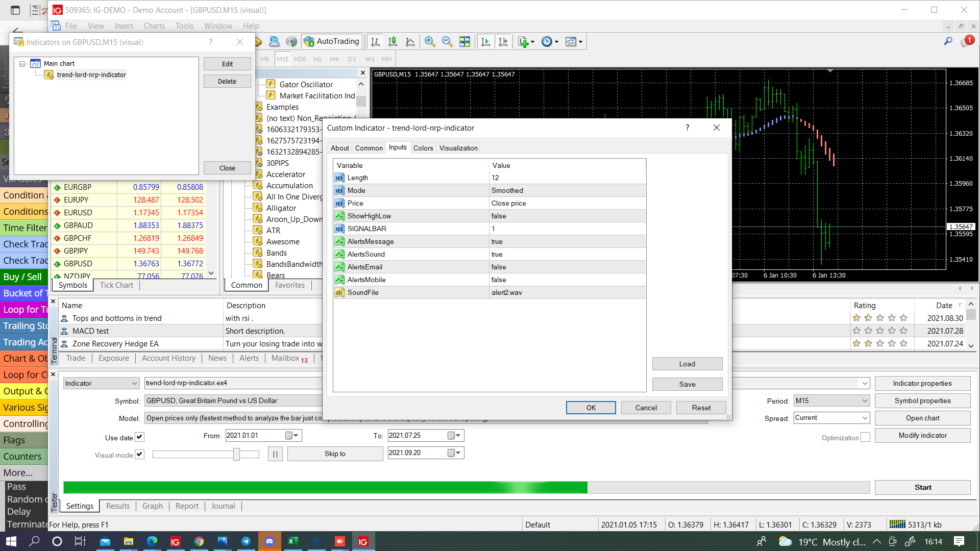The width and height of the screenshot is (980, 551).
Task: Click the Navigator scroll-up arrow
Action: point(361,84)
